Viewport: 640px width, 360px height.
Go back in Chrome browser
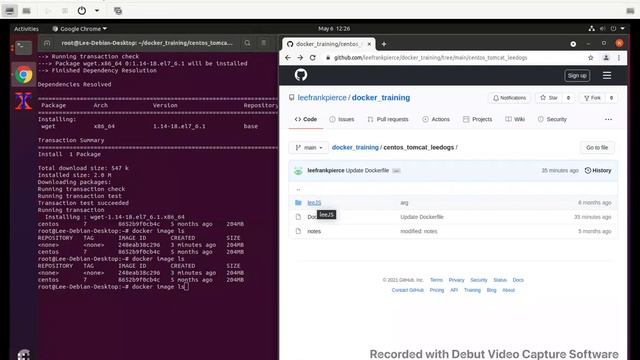[288, 58]
